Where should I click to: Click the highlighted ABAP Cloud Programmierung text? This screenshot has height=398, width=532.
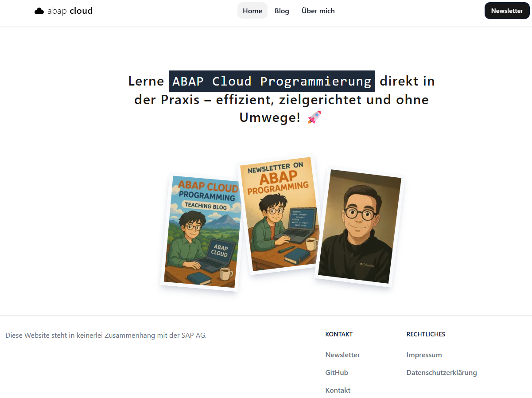(272, 81)
